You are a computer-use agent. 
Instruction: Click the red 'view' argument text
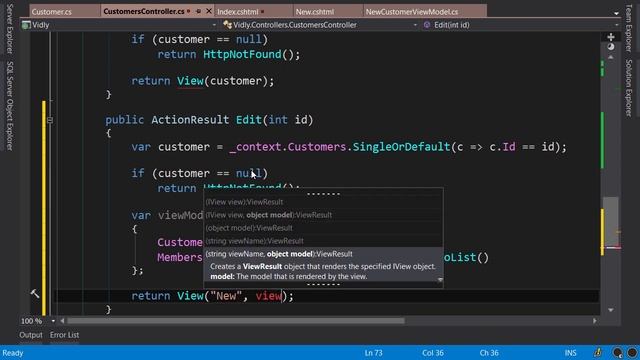pos(269,296)
